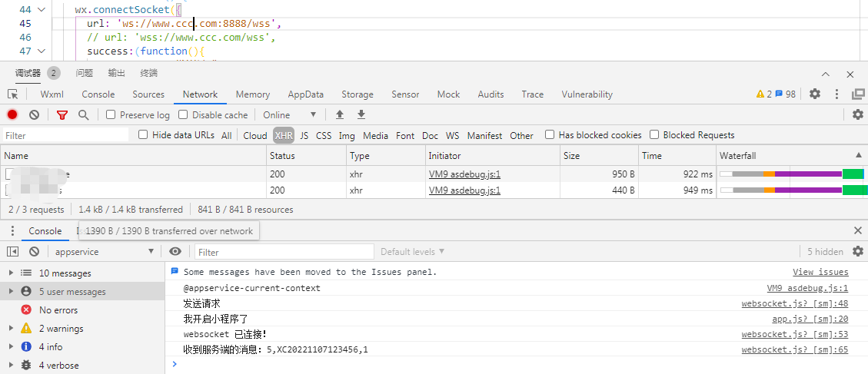
Task: Select the No errors sidebar row
Action: pos(83,309)
